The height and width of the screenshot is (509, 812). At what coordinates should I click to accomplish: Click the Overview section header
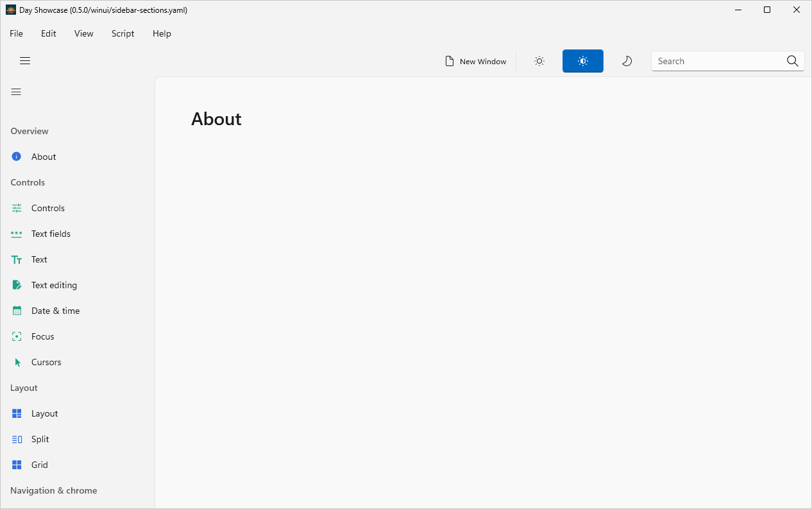click(30, 131)
